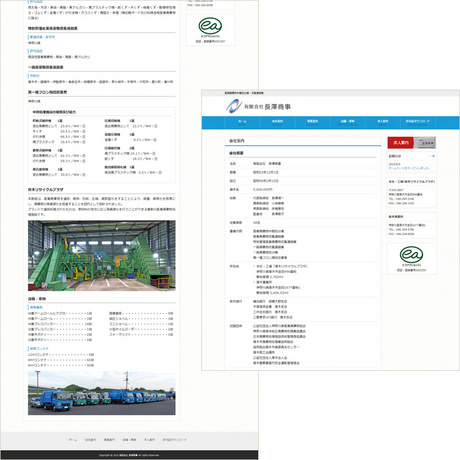Click the red 求人案内 banner in the sidebar
Image resolution: width=460 pixels, height=460 pixels.
tap(411, 143)
